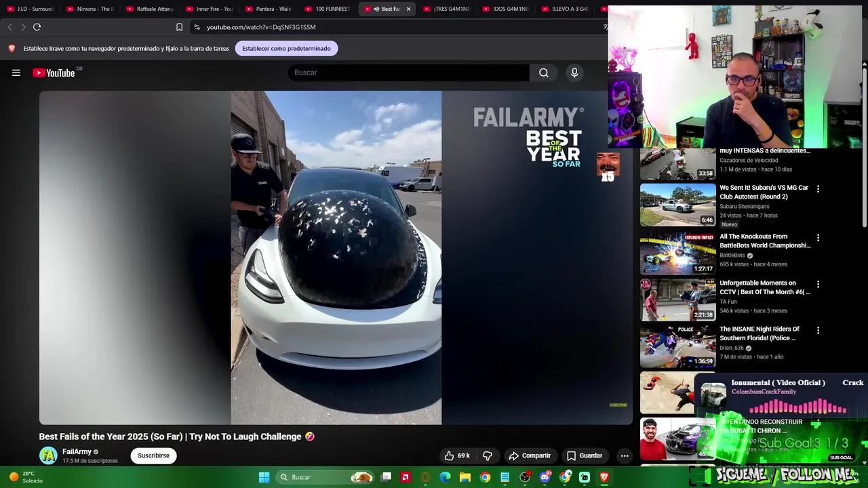Image resolution: width=868 pixels, height=488 pixels.
Task: Close the Best Fails tab
Action: [408, 9]
